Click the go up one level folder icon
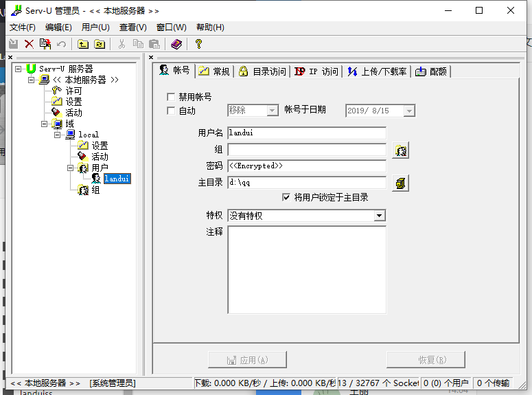The height and width of the screenshot is (395, 532). pos(83,44)
